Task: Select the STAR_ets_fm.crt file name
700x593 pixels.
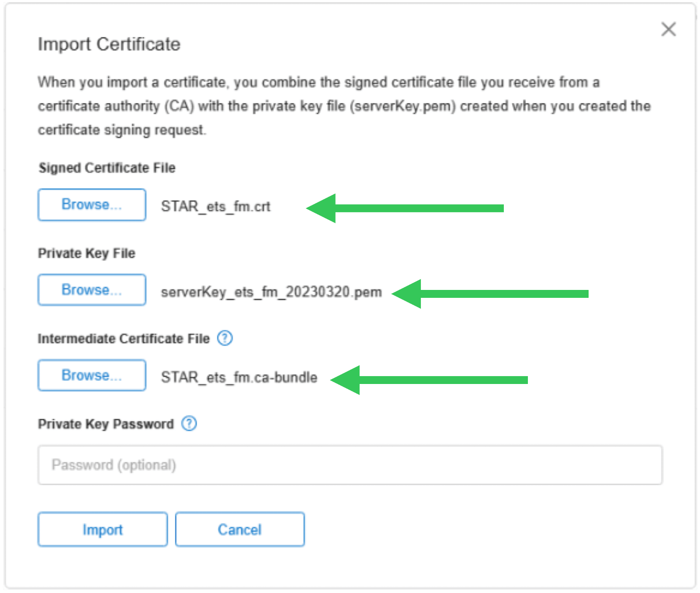Action: point(216,206)
